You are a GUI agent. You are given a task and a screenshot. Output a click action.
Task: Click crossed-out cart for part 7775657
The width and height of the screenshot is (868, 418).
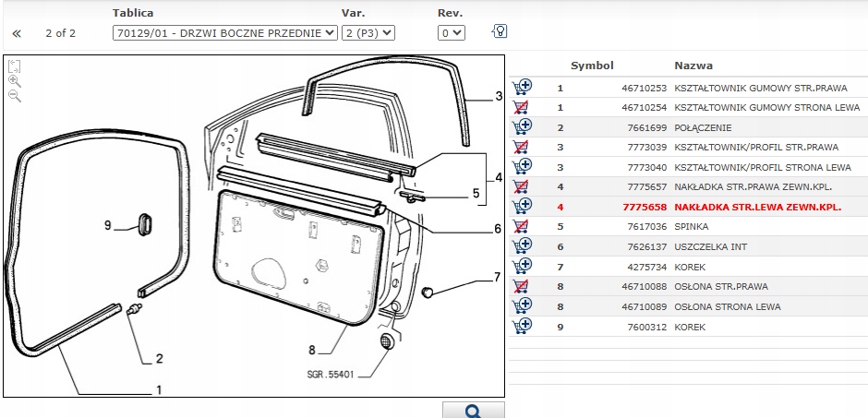point(521,187)
